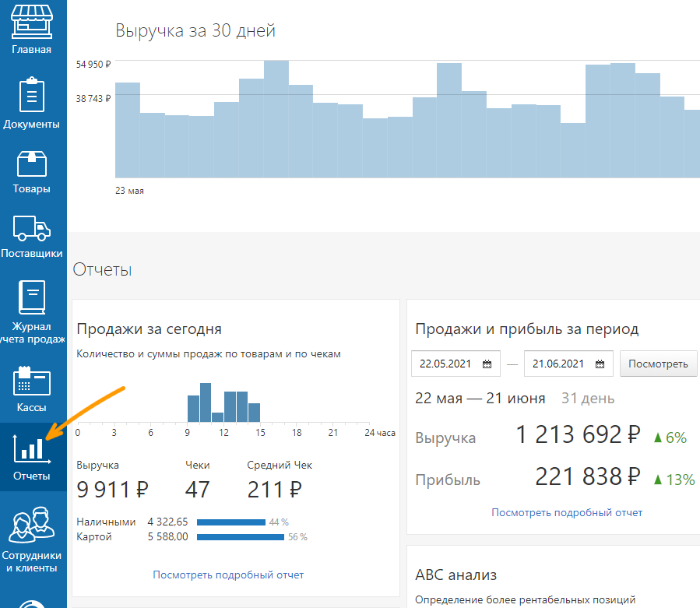Open the Поставщики truck icon
Screen dimensions: 700x608
(32, 228)
